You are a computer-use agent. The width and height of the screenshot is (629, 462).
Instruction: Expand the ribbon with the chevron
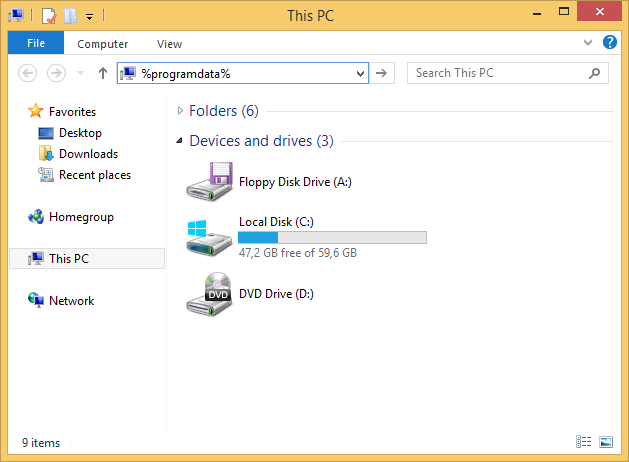click(588, 43)
